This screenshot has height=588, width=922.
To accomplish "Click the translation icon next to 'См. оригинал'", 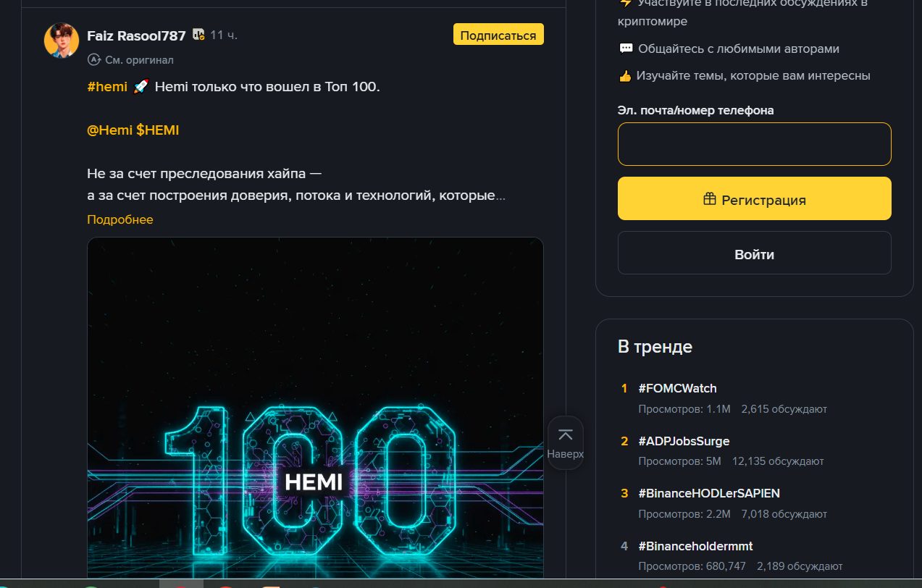I will coord(93,60).
